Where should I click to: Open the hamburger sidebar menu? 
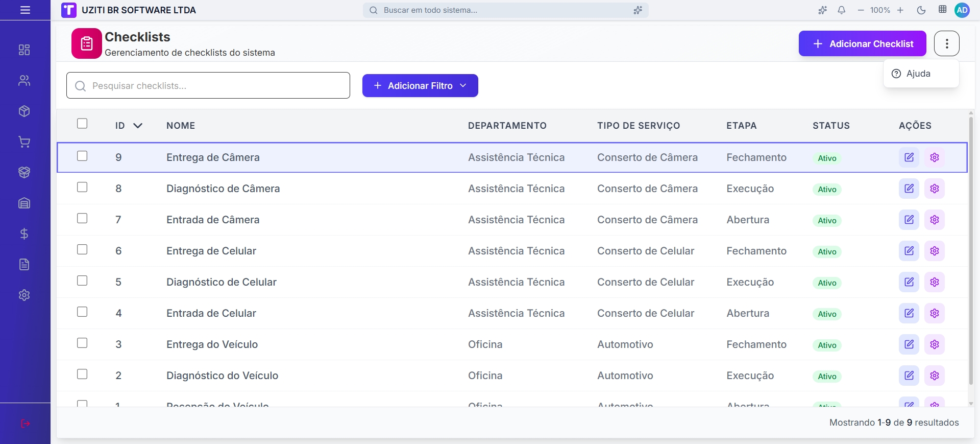[25, 10]
